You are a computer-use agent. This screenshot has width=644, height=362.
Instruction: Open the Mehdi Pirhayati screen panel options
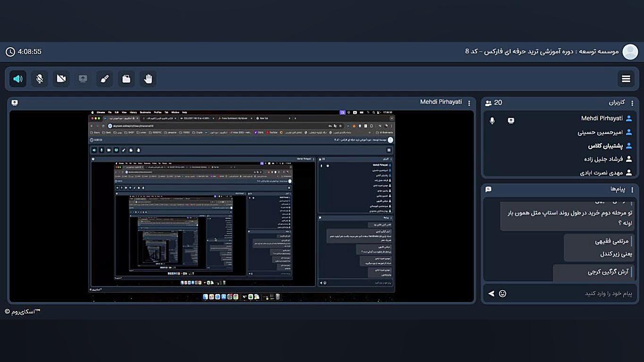[x=469, y=103]
